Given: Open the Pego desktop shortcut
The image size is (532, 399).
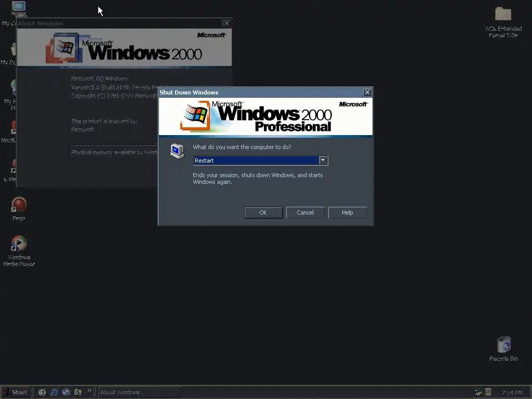Looking at the screenshot, I should click(x=19, y=209).
